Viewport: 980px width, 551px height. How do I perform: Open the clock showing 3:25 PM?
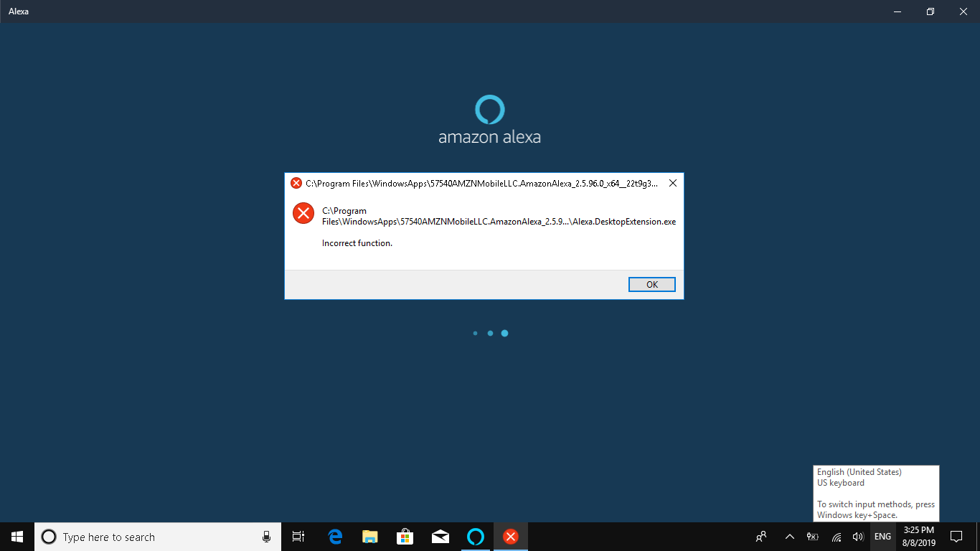[919, 537]
